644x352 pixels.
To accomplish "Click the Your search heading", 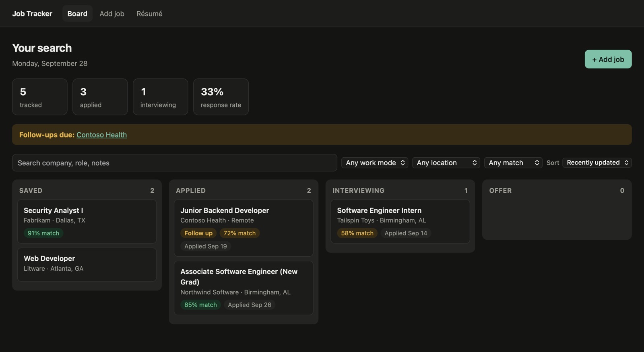I will (42, 48).
